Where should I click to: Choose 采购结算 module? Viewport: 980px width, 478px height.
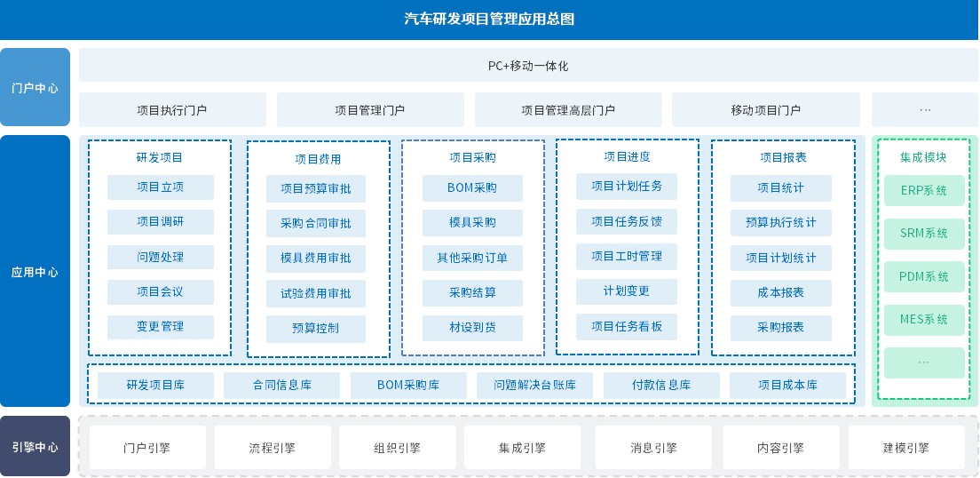472,292
